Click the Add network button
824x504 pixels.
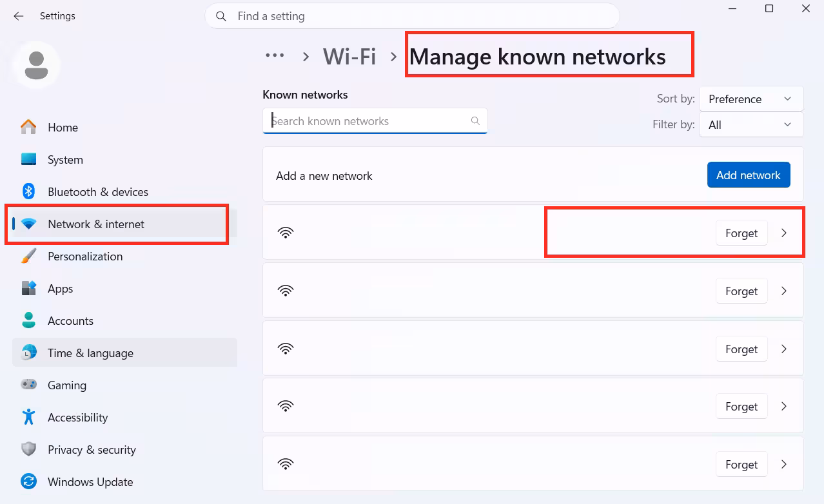coord(749,175)
